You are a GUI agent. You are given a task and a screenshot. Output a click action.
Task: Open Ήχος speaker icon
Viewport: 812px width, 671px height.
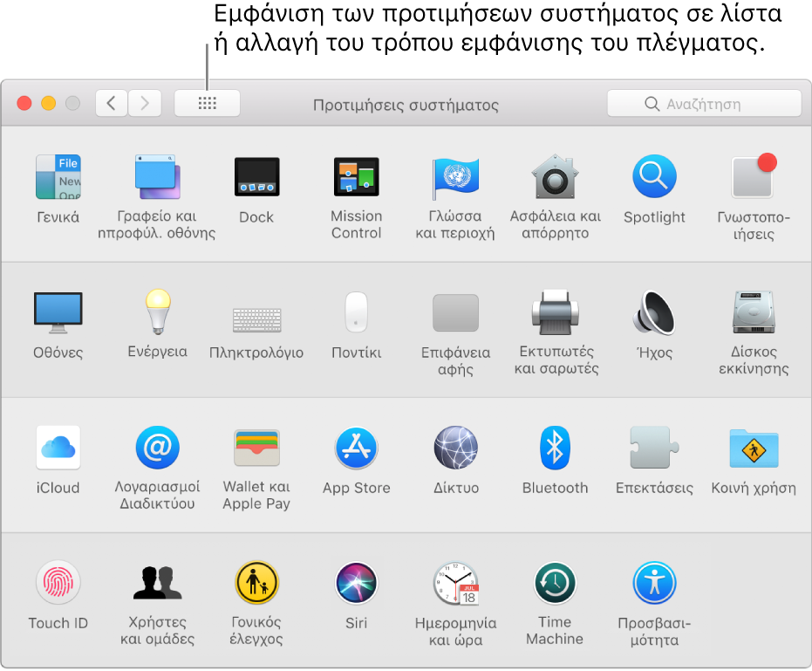coord(654,312)
